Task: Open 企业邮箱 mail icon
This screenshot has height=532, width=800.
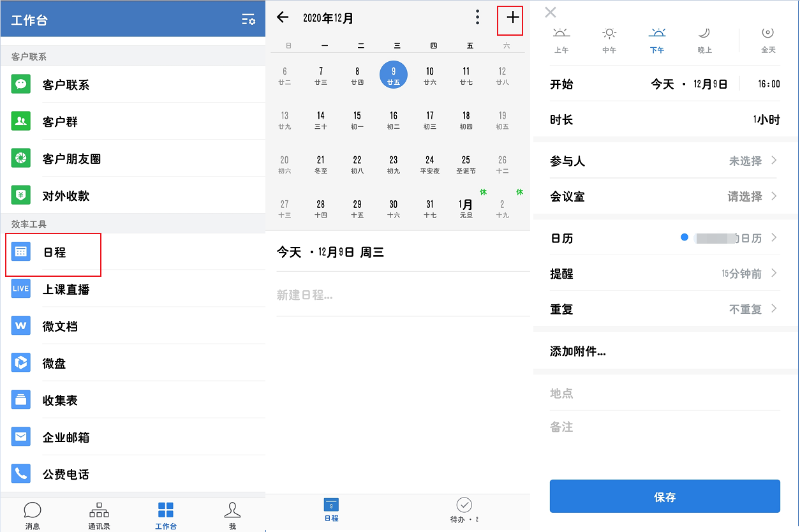Action: [21, 437]
